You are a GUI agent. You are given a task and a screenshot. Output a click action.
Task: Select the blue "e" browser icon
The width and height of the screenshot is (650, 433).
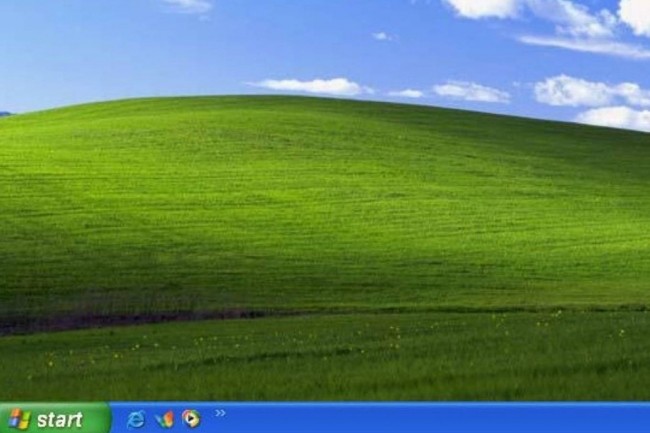coord(136,419)
